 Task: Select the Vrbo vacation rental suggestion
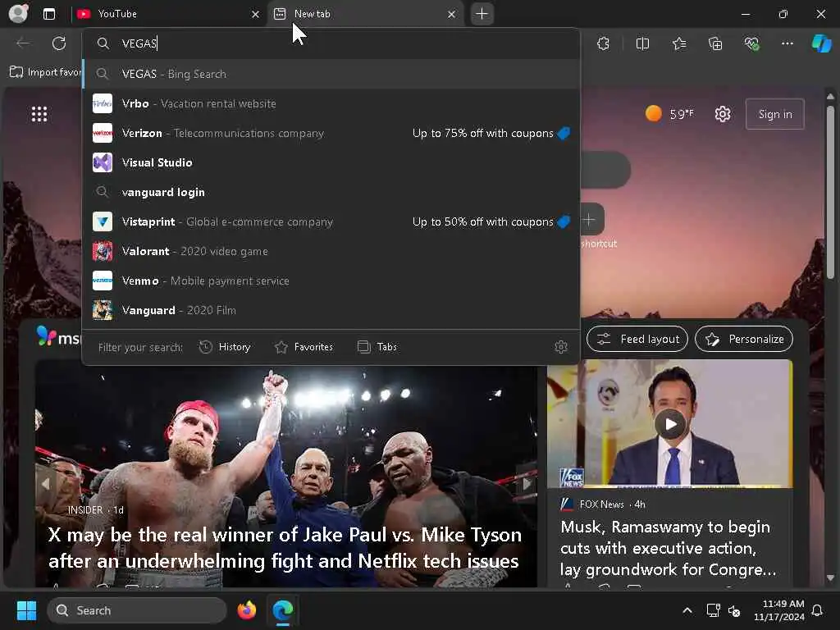click(x=331, y=103)
